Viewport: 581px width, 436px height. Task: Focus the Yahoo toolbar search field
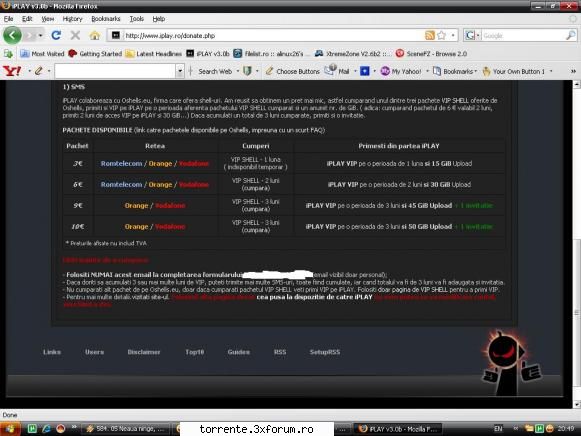click(115, 71)
